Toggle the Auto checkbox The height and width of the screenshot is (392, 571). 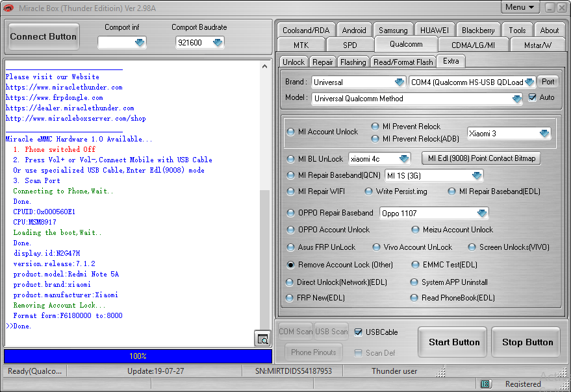532,97
